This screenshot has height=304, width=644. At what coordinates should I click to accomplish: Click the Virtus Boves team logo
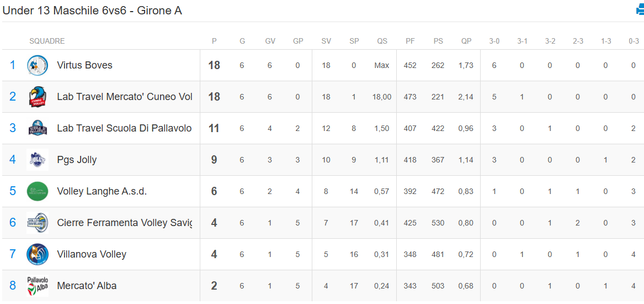click(x=38, y=66)
